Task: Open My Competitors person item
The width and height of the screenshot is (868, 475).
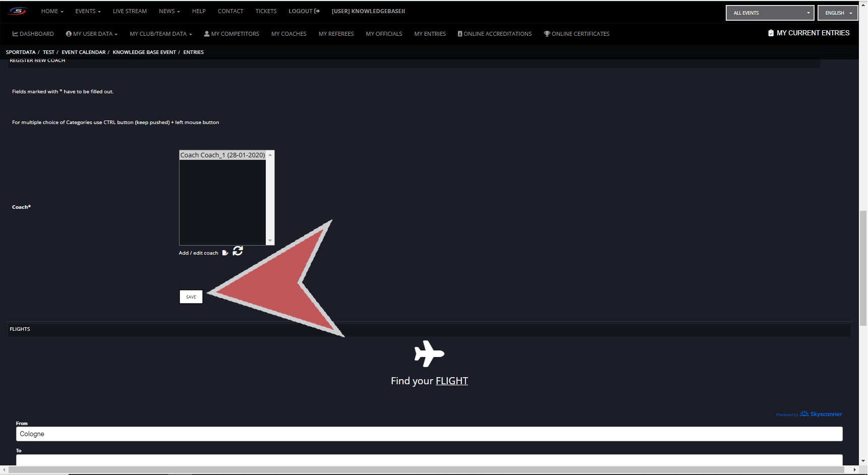Action: [x=232, y=34]
